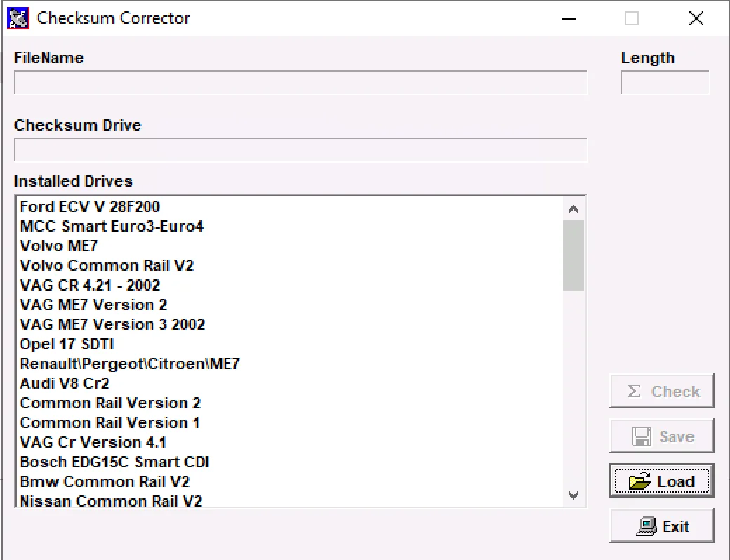The width and height of the screenshot is (730, 560).
Task: Click the scrollbar up arrow in drives list
Action: click(x=573, y=208)
